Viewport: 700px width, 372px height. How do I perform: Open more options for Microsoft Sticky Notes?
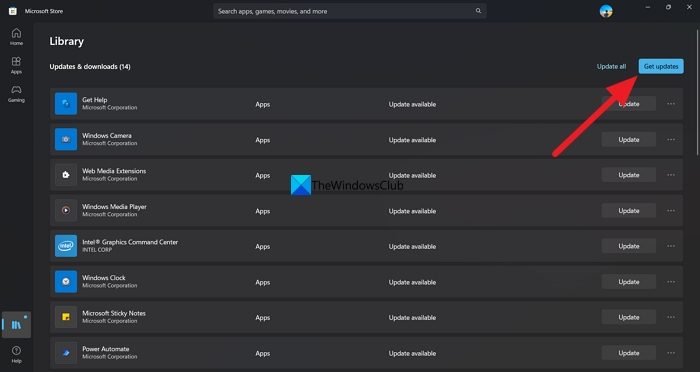pyautogui.click(x=671, y=317)
